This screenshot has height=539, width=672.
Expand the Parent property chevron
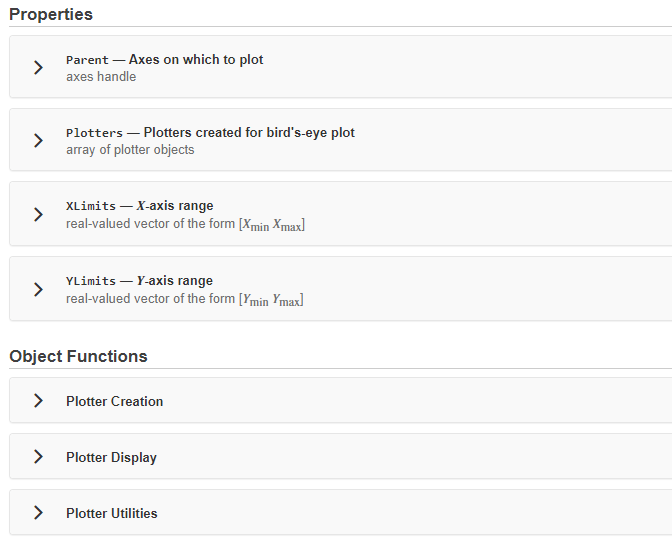click(38, 68)
